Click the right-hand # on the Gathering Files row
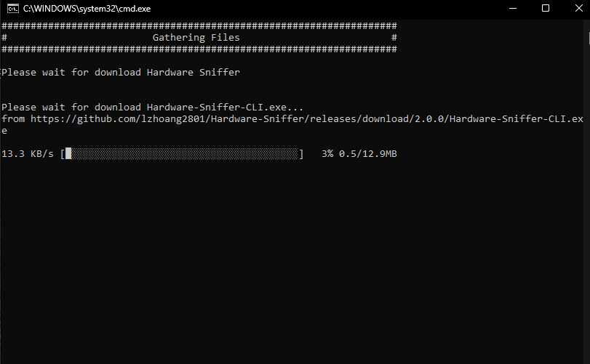The width and height of the screenshot is (590, 364). [x=394, y=38]
